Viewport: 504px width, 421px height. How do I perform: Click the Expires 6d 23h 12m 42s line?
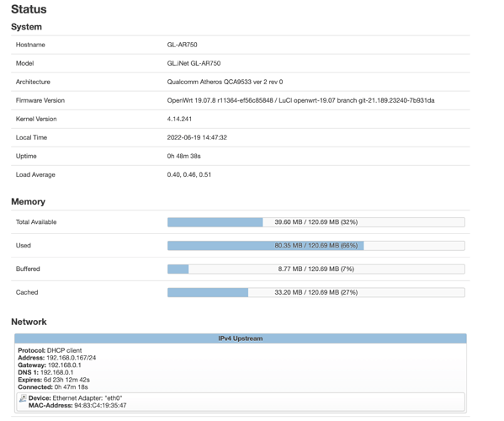pyautogui.click(x=54, y=380)
